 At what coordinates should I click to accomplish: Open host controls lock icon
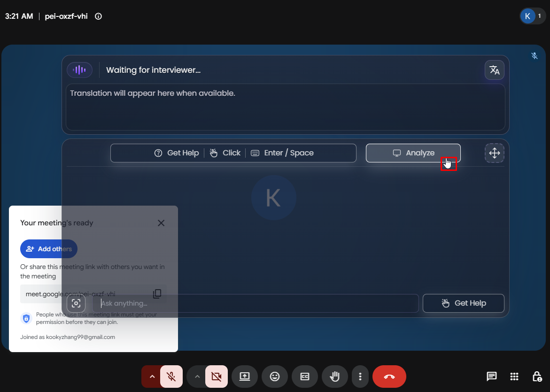click(x=537, y=377)
